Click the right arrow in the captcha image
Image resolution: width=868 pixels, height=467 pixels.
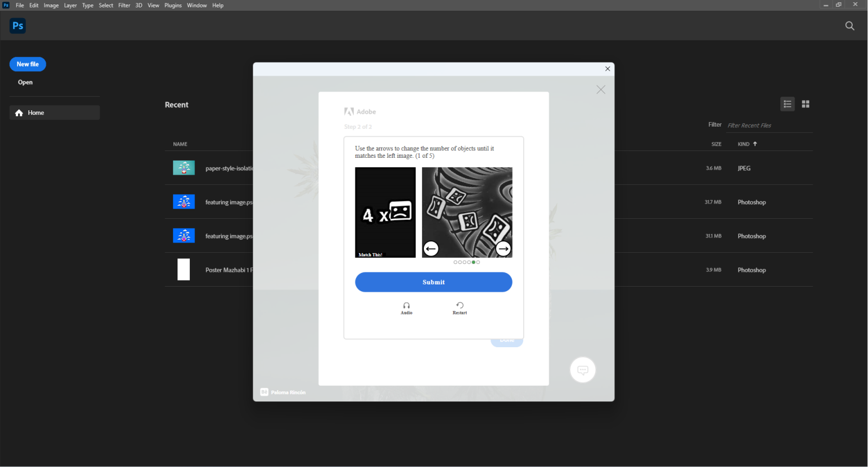pyautogui.click(x=503, y=248)
